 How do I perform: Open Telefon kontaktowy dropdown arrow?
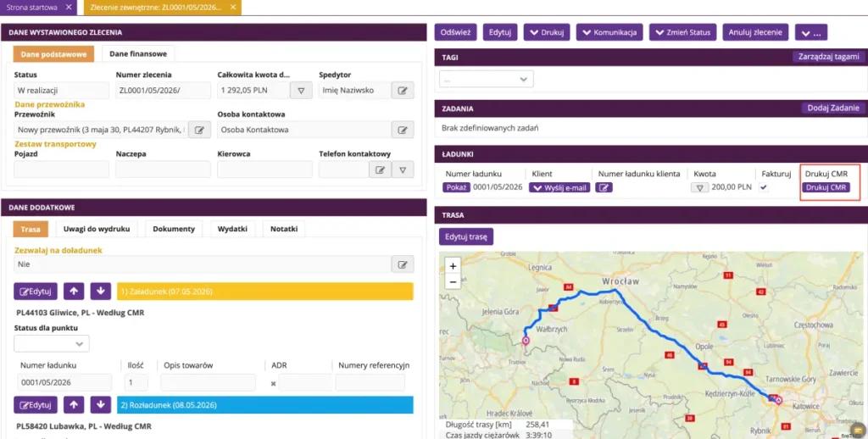(403, 169)
